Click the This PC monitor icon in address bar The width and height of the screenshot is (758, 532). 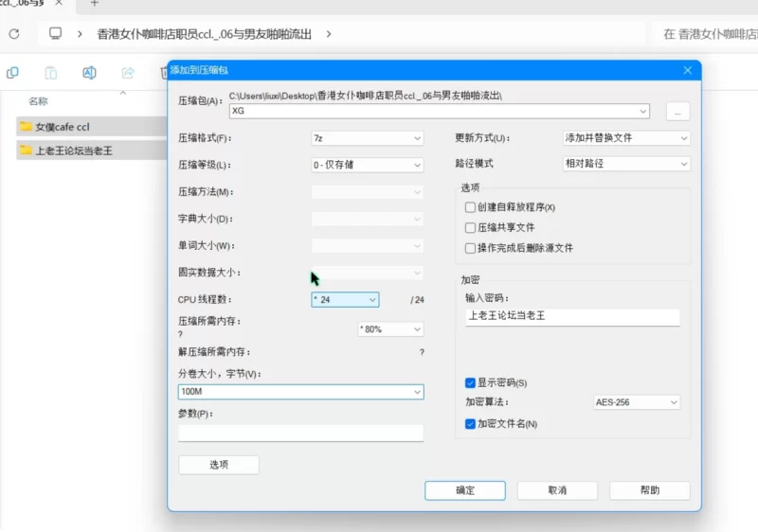click(x=55, y=33)
